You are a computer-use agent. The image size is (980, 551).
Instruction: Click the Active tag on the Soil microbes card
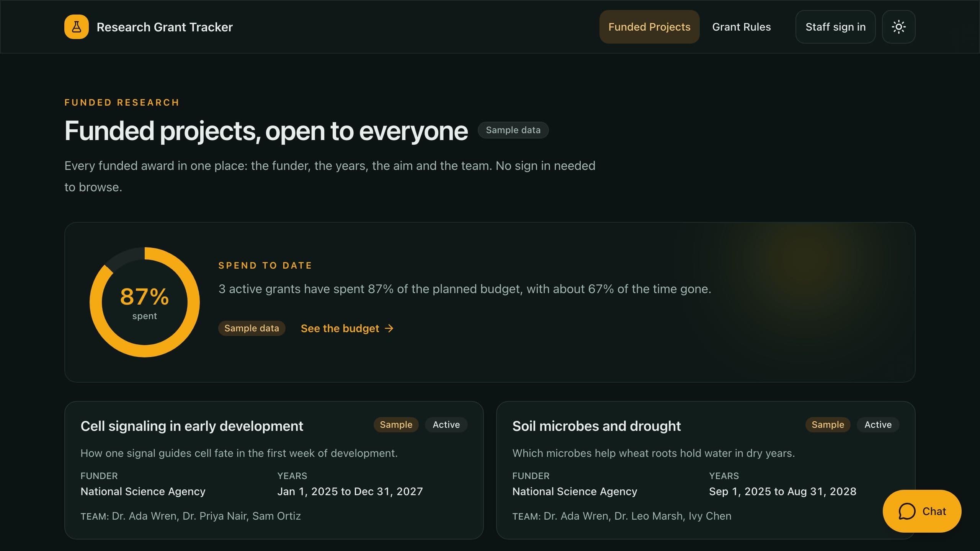tap(878, 425)
